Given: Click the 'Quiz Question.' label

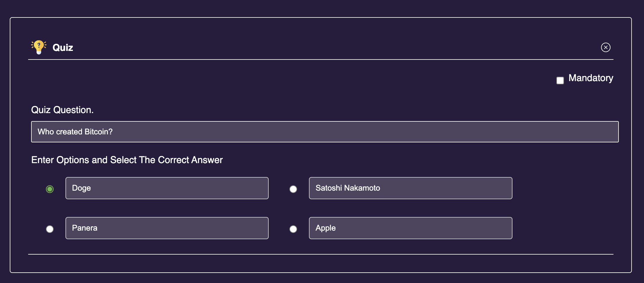Looking at the screenshot, I should 62,110.
